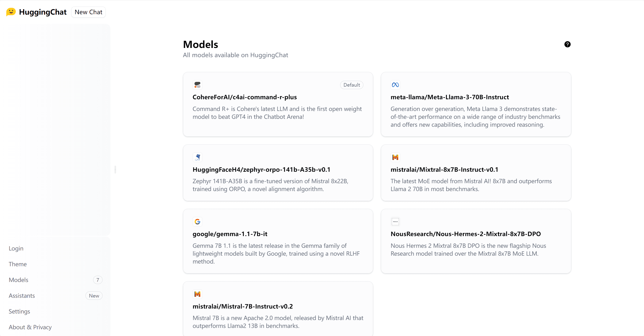Click the Mixtral-8x7B Mistral logo icon
The image size is (644, 336).
(x=395, y=157)
